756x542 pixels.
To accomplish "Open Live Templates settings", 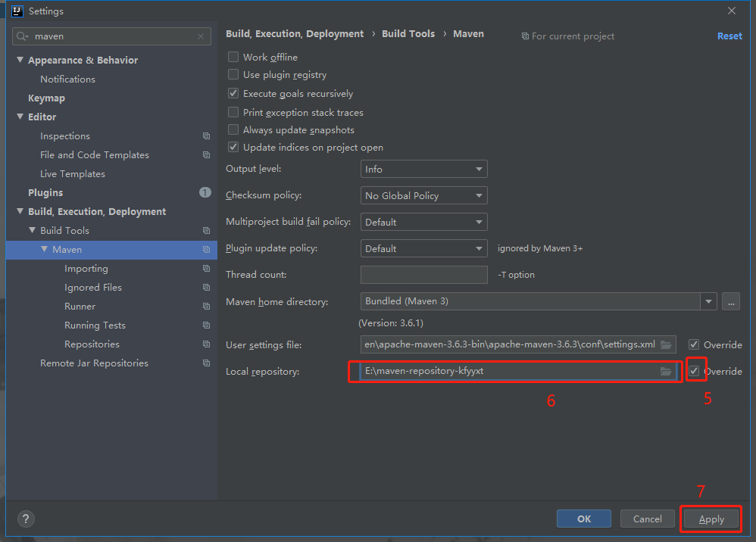I will [x=72, y=174].
